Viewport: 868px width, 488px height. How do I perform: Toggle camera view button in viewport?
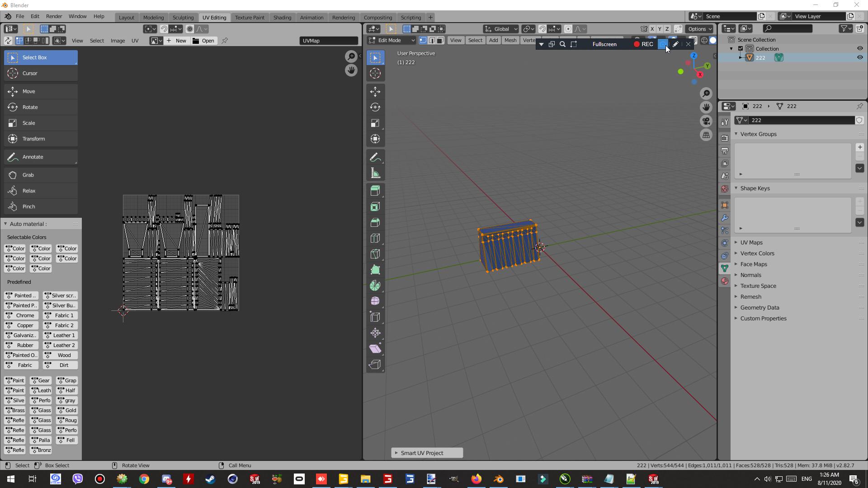[x=706, y=121]
